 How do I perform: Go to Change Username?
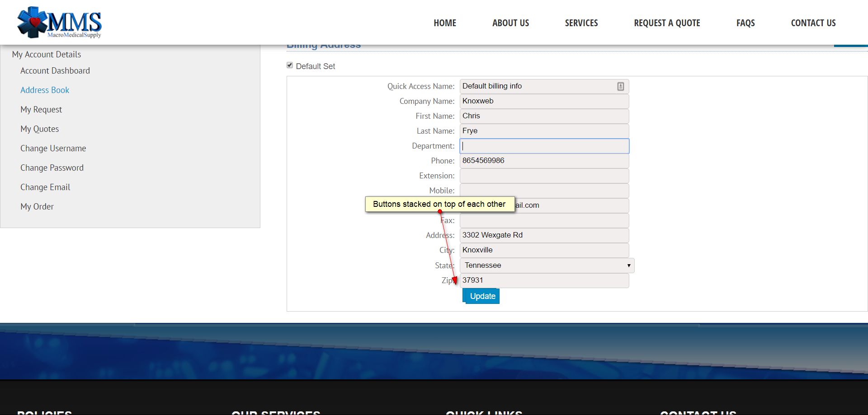[53, 149]
